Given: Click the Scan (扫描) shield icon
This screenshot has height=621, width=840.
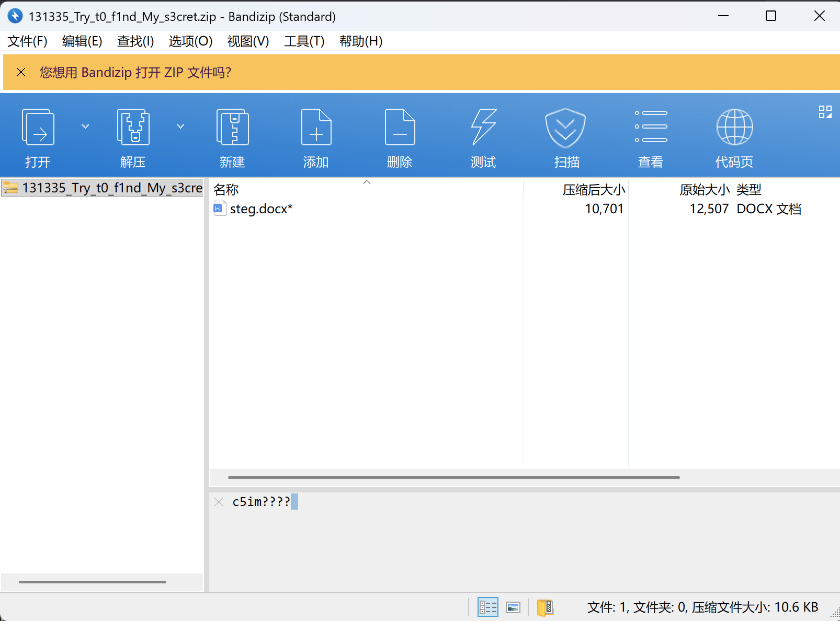Looking at the screenshot, I should pos(565,128).
